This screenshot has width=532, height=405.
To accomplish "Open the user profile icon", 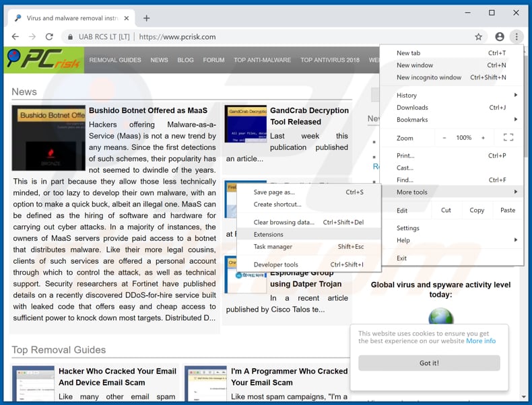I will click(500, 36).
